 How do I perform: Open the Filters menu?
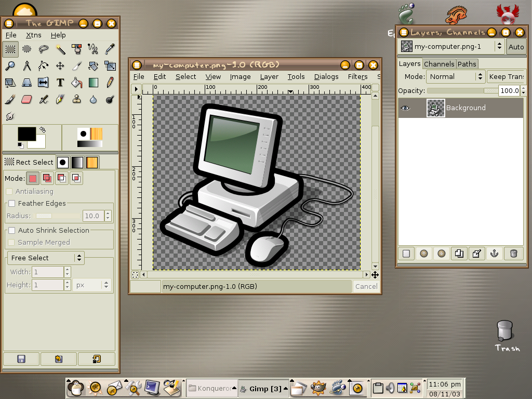tap(357, 77)
